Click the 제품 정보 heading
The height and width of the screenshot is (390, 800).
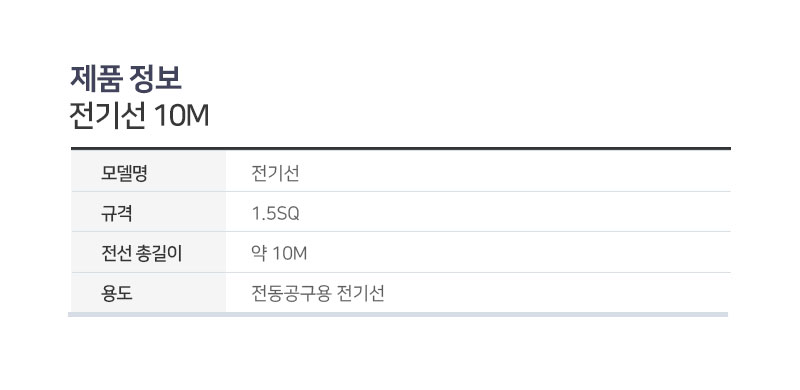pos(126,79)
